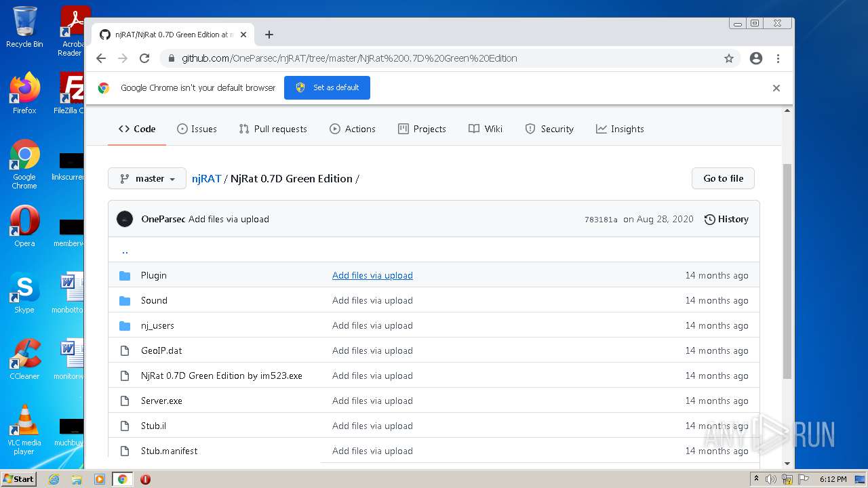Open the Chrome three-dot menu

pos(778,58)
